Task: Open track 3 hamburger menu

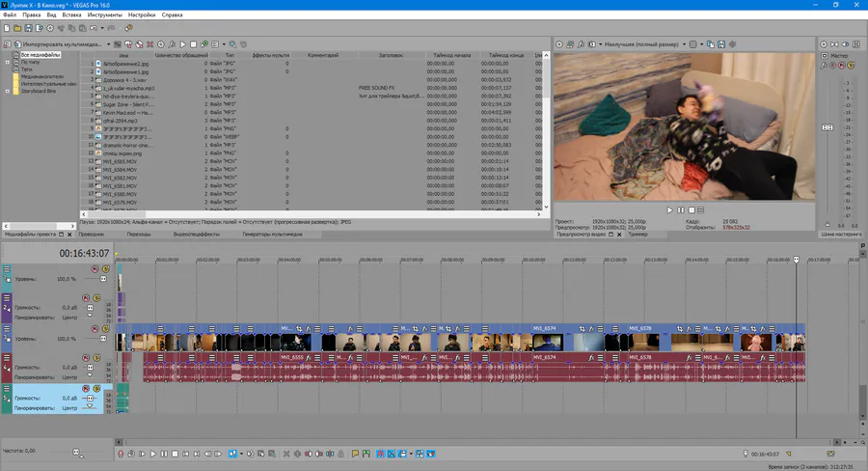Action: 7,329
